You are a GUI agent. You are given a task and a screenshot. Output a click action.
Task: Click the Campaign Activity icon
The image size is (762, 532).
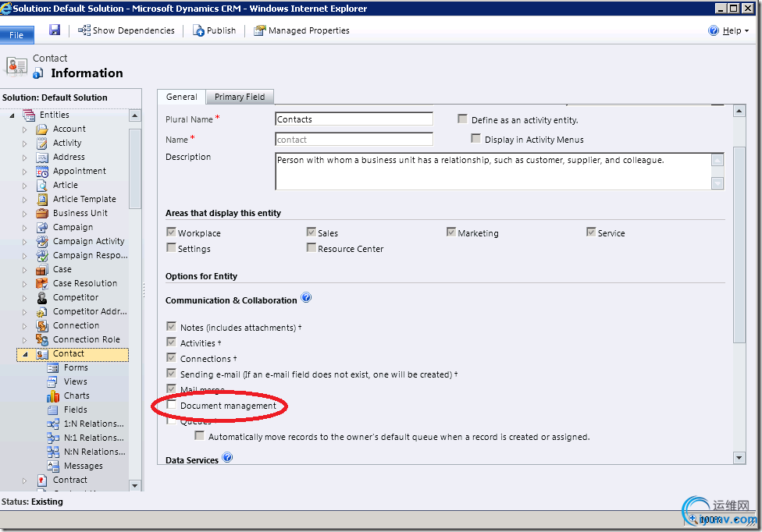pos(42,242)
